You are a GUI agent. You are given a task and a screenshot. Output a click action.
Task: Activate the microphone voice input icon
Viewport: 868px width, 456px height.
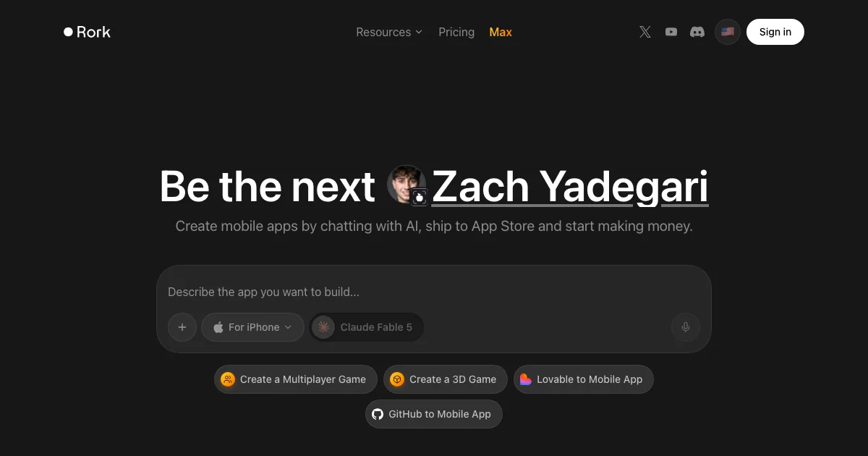coord(686,327)
